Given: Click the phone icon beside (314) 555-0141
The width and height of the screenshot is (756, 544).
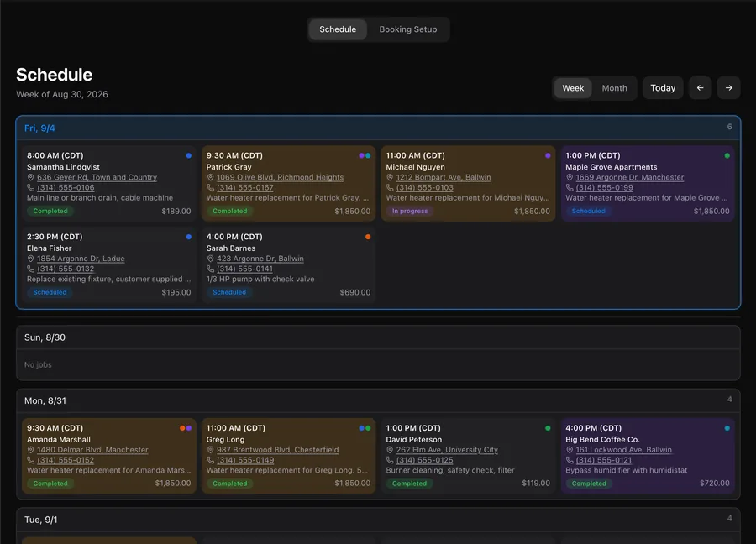Looking at the screenshot, I should [210, 269].
